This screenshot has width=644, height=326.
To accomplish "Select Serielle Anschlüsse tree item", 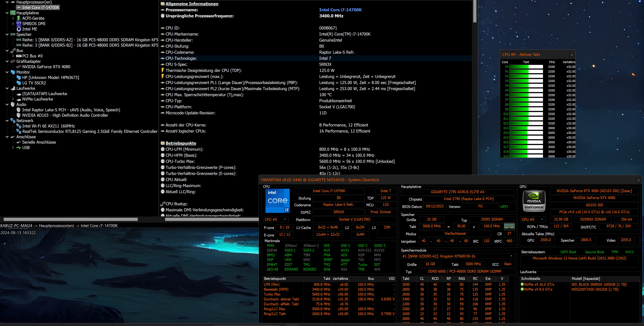I will (x=39, y=142).
